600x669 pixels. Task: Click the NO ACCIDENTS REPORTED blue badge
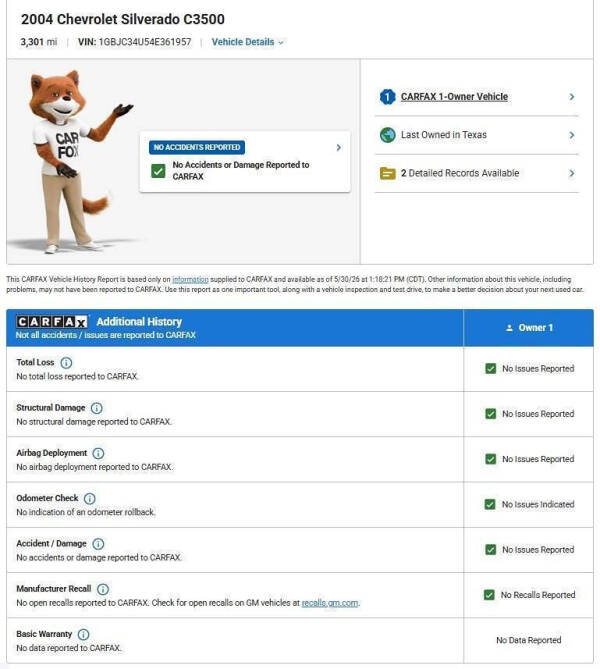tap(197, 147)
